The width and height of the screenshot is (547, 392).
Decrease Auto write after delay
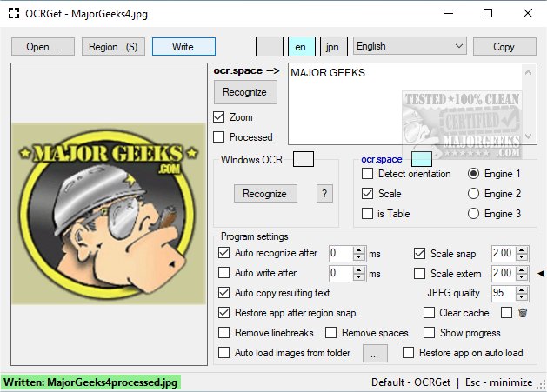[x=359, y=277]
